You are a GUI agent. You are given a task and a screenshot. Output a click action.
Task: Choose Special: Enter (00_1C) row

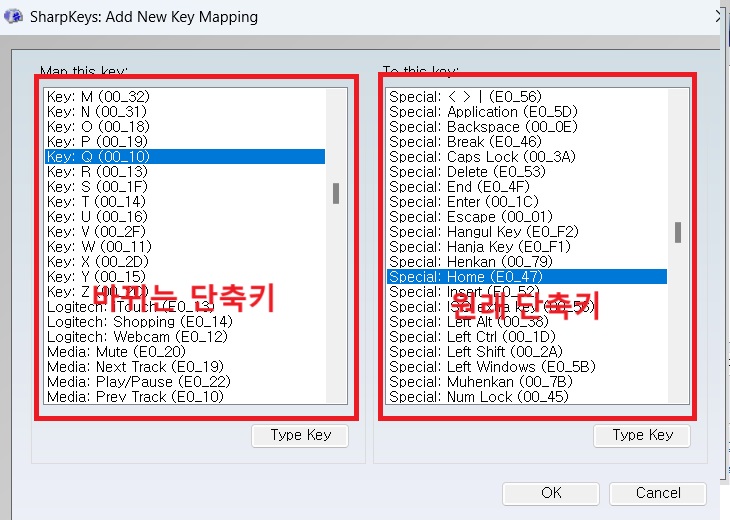point(527,201)
